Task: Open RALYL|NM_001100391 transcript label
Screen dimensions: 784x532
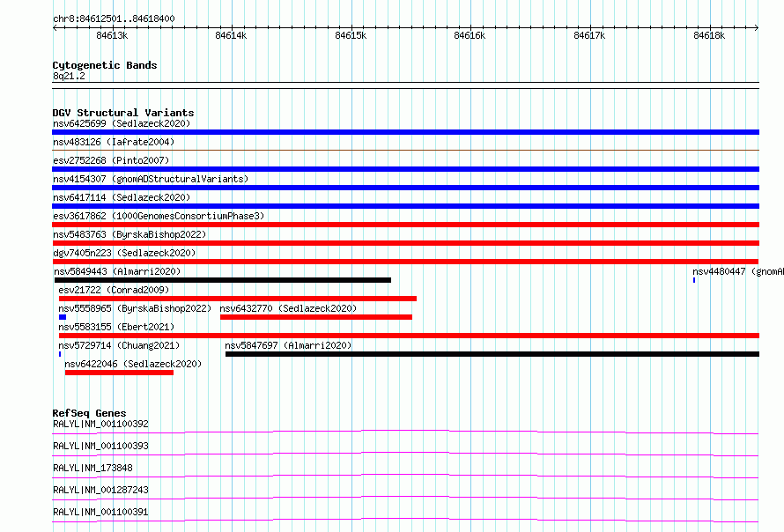Action: (100, 512)
